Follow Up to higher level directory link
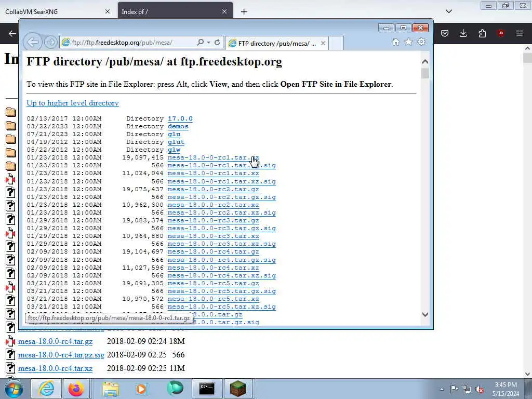The image size is (532, 399). click(x=73, y=103)
